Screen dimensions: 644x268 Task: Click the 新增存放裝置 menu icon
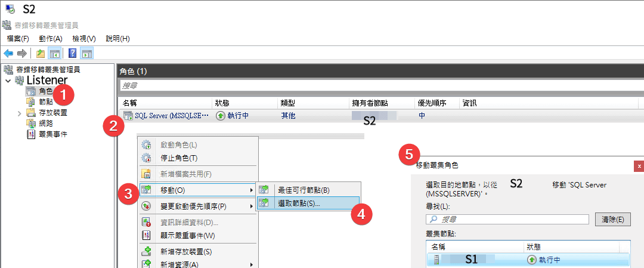(146, 251)
